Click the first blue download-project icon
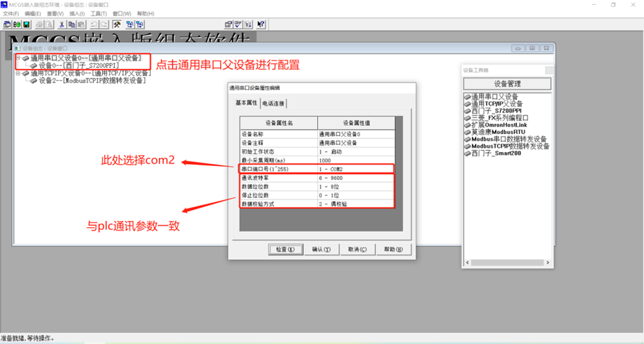Image resolution: width=644 pixels, height=344 pixels. point(130,25)
